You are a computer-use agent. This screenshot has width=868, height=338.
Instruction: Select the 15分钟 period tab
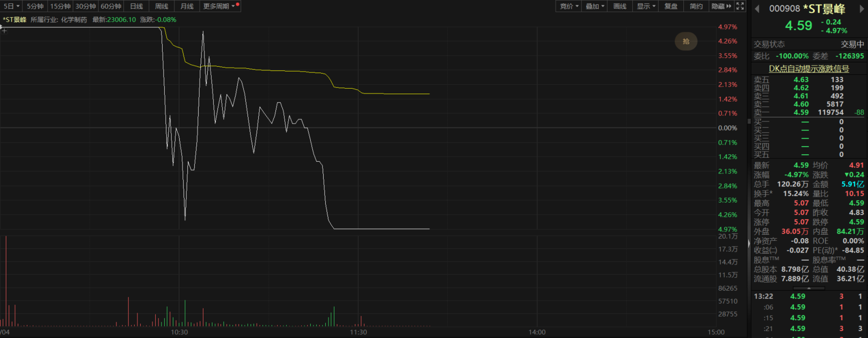point(60,6)
